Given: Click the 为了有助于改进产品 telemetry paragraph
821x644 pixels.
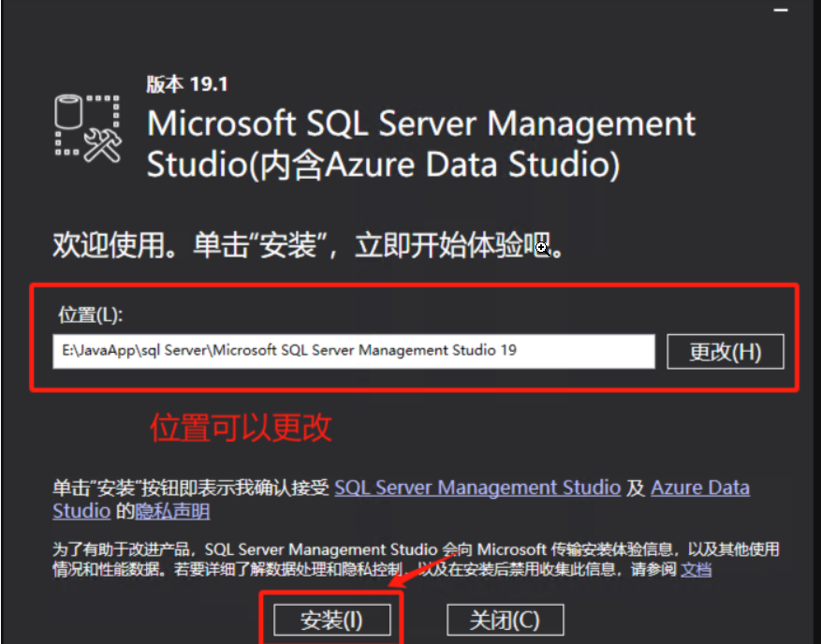Looking at the screenshot, I should [417, 559].
